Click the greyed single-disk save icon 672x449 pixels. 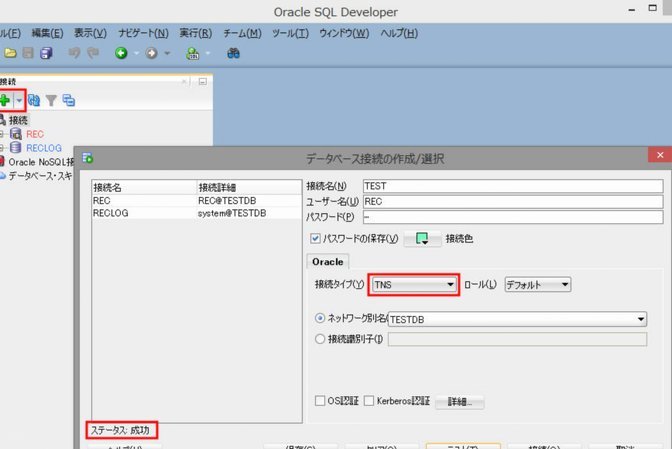coord(28,53)
